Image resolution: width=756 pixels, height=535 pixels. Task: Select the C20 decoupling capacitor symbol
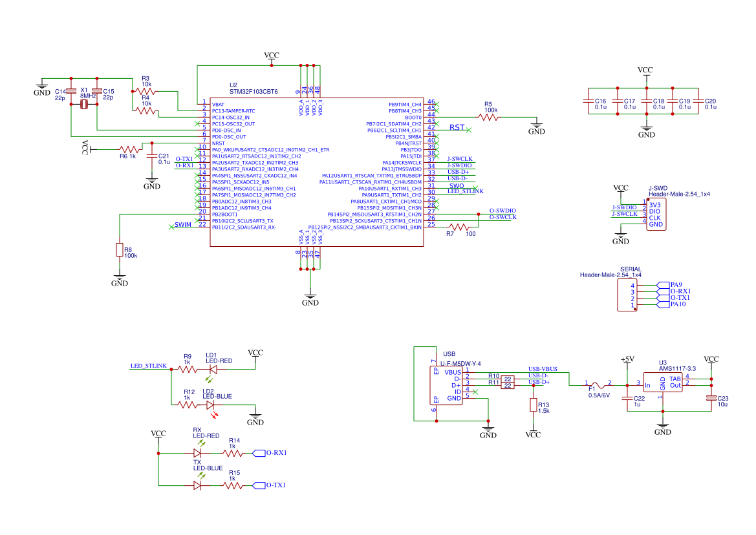click(x=698, y=101)
